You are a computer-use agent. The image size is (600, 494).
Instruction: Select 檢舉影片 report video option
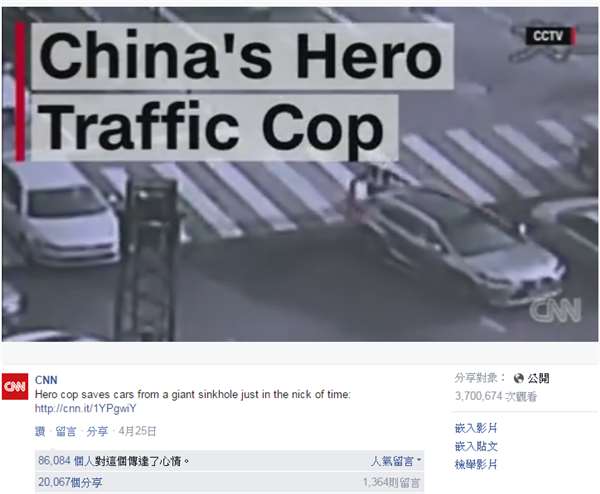(476, 465)
